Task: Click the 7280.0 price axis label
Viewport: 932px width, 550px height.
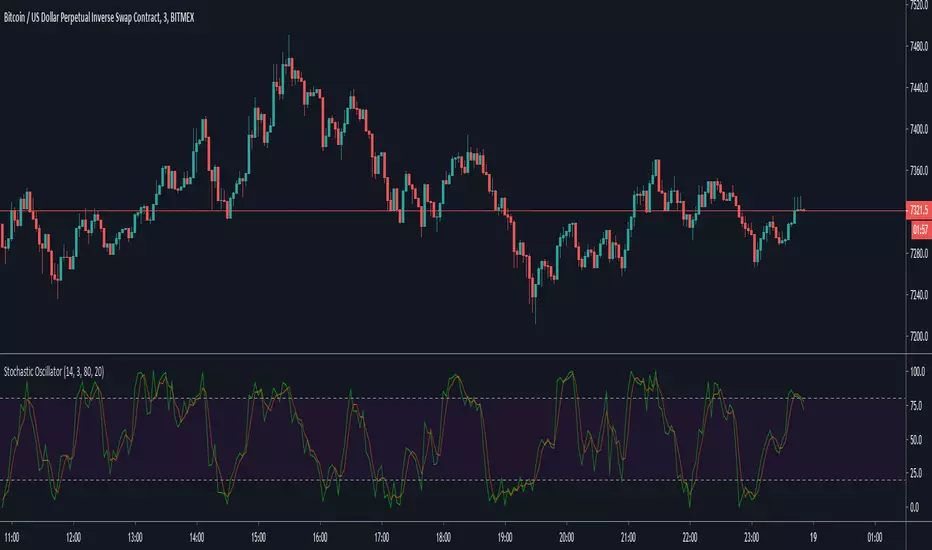Action: (x=919, y=253)
